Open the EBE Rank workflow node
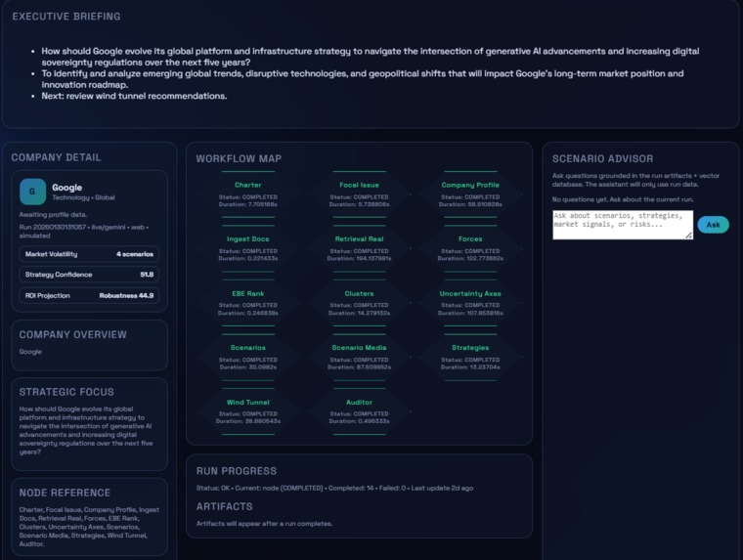The width and height of the screenshot is (743, 560). [x=247, y=303]
